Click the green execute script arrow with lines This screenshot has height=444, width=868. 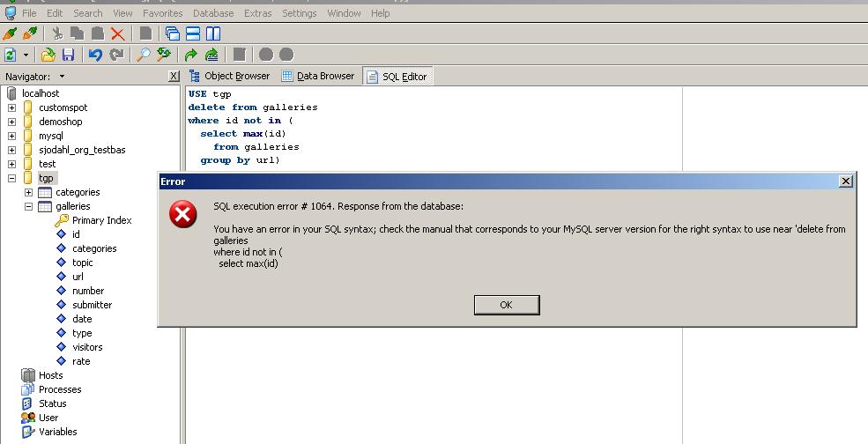pyautogui.click(x=211, y=55)
